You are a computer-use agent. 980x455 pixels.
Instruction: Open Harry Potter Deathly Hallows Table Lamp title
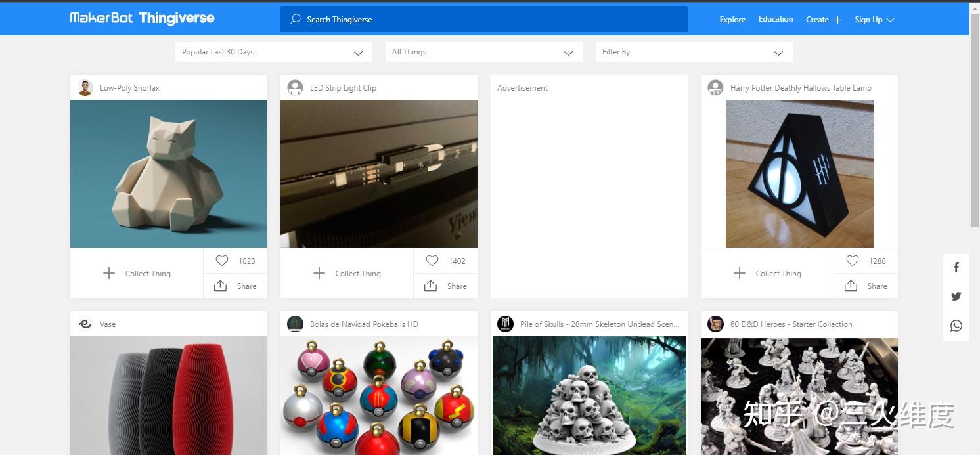[801, 88]
